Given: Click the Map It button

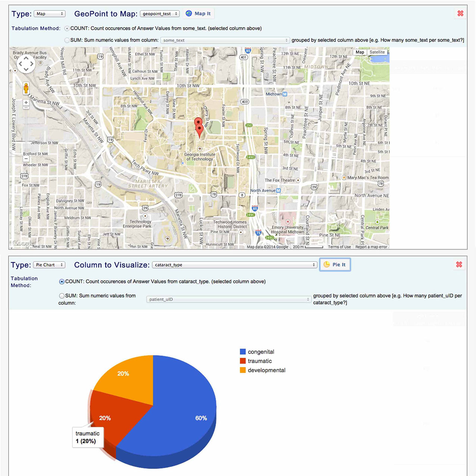Looking at the screenshot, I should click(198, 13).
